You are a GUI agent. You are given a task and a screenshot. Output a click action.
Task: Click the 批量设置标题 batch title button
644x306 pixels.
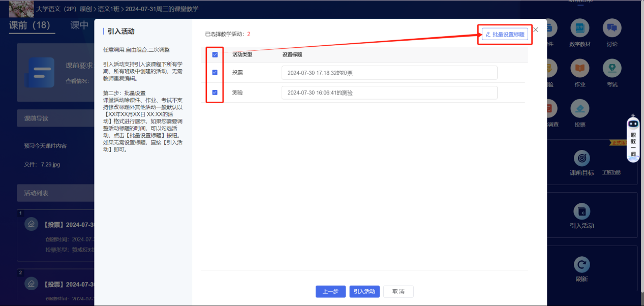505,34
